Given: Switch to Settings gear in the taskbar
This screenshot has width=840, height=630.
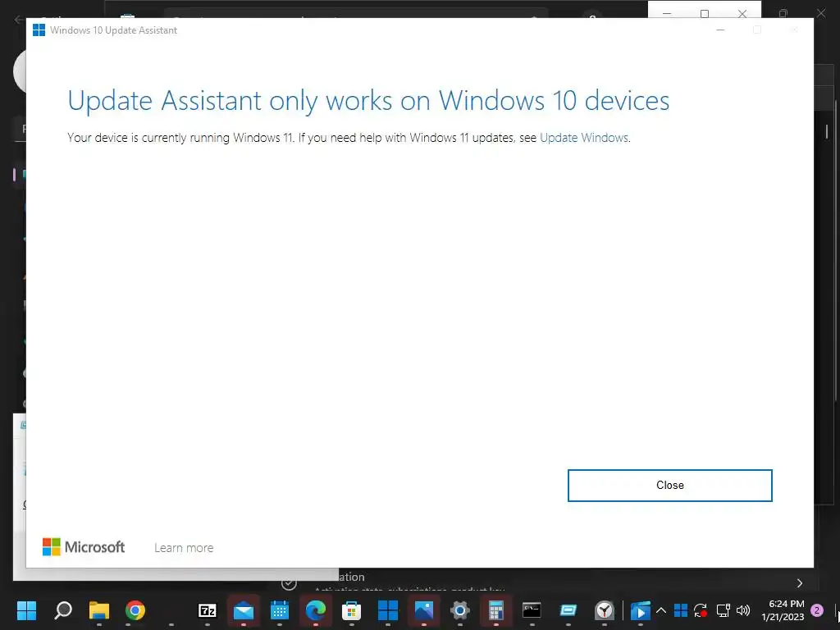Looking at the screenshot, I should click(459, 610).
